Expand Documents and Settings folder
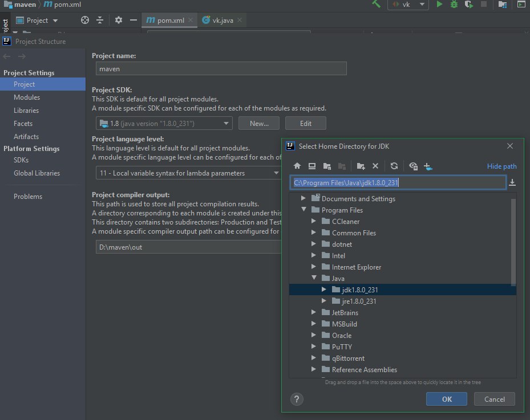The image size is (530, 420). [303, 198]
